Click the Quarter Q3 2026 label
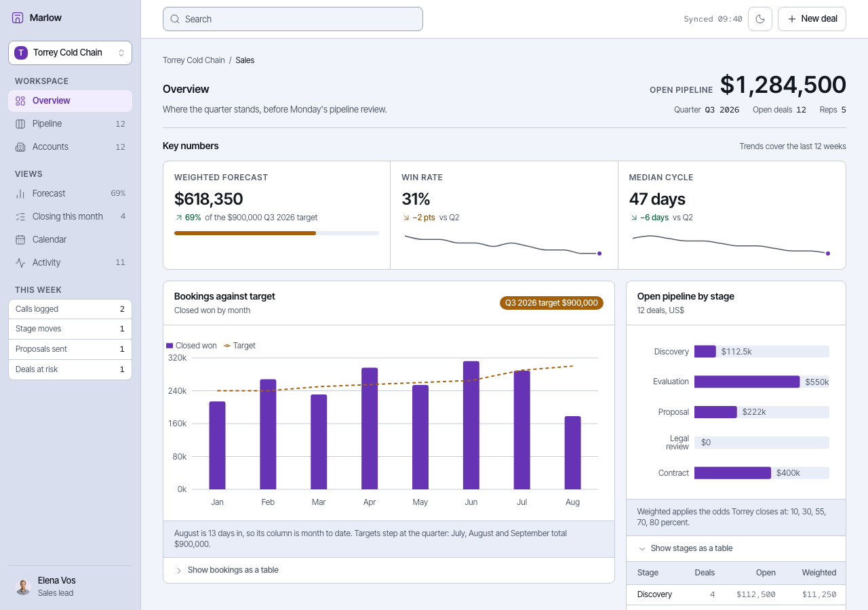Screen dimensions: 868x610 [707, 110]
